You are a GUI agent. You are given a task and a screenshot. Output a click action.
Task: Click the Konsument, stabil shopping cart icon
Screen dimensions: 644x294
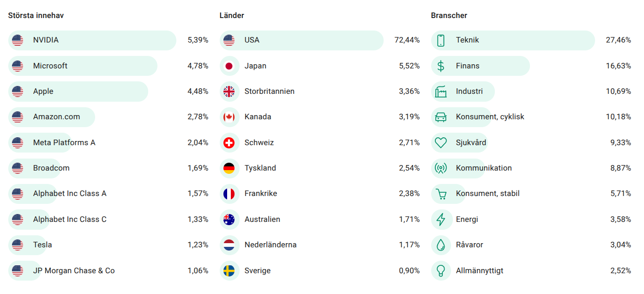(x=441, y=194)
